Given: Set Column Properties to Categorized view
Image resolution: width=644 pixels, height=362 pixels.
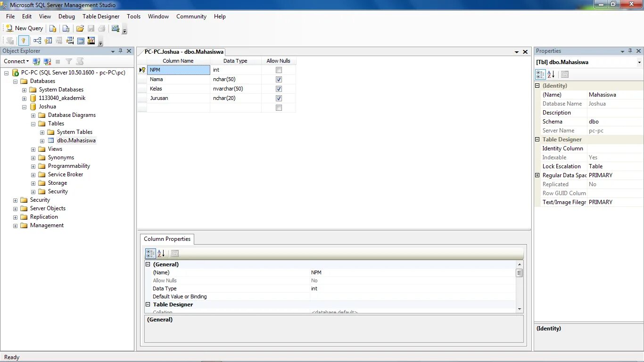Looking at the screenshot, I should [x=150, y=254].
